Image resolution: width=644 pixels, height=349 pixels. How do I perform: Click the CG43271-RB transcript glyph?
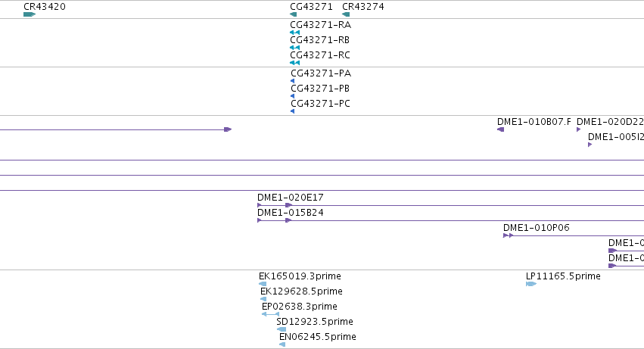pos(294,48)
